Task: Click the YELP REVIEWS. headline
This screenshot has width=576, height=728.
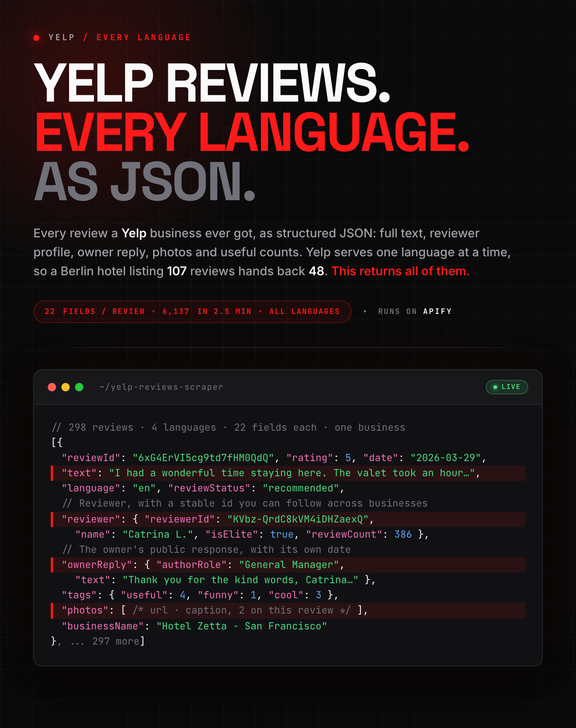Action: coord(213,82)
